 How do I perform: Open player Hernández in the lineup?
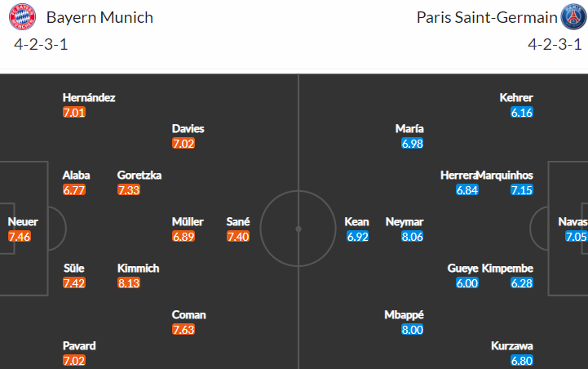[89, 98]
